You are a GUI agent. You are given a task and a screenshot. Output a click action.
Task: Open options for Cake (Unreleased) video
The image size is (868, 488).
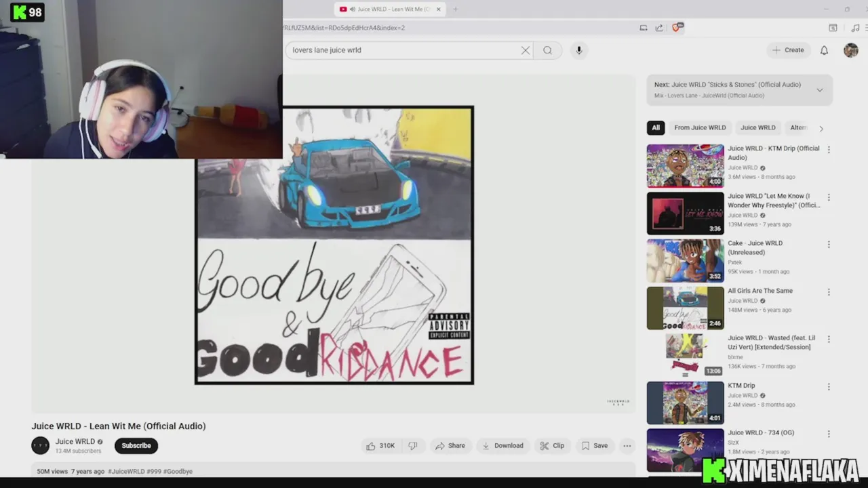(x=828, y=245)
